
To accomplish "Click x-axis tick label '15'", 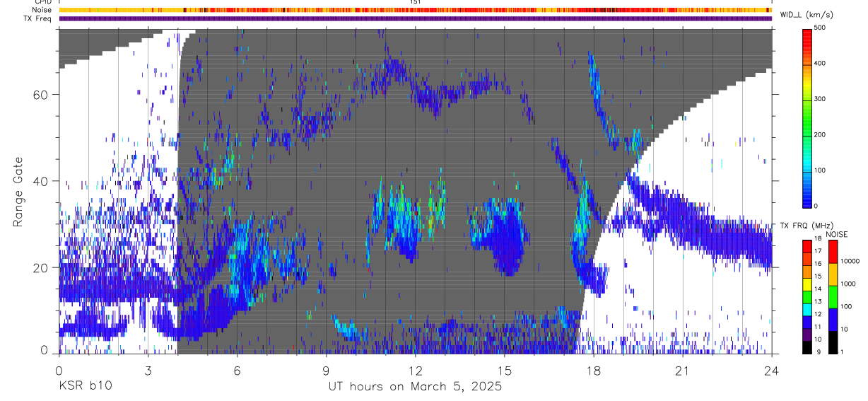I will (505, 371).
